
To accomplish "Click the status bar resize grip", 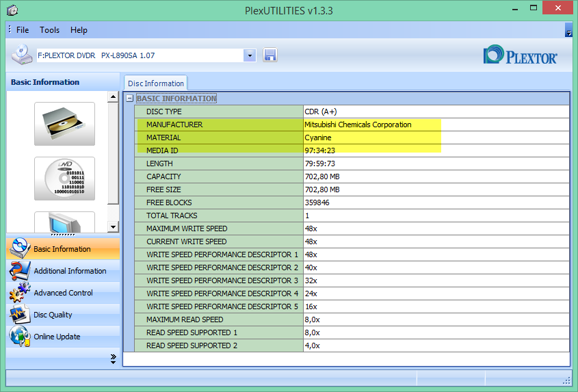I will tap(566, 381).
